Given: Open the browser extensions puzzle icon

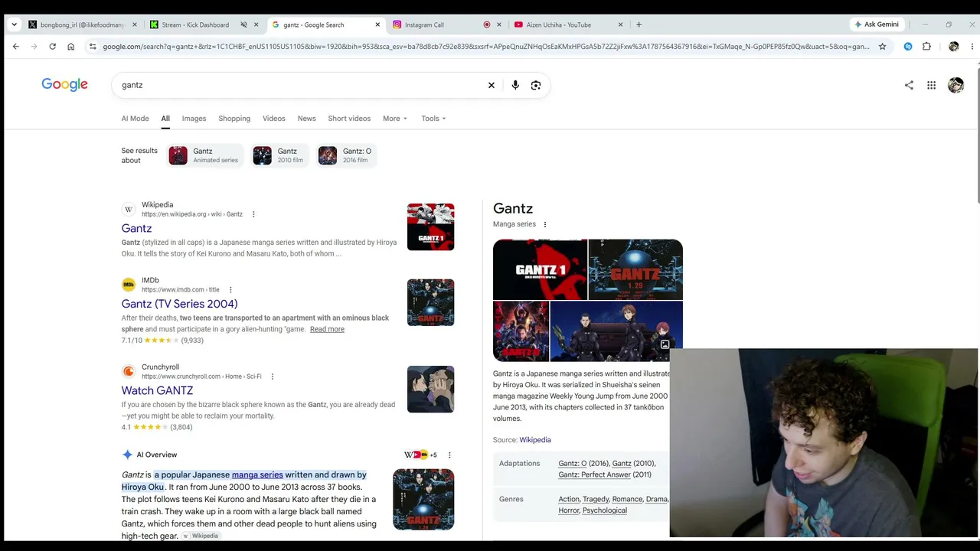Looking at the screenshot, I should (926, 46).
